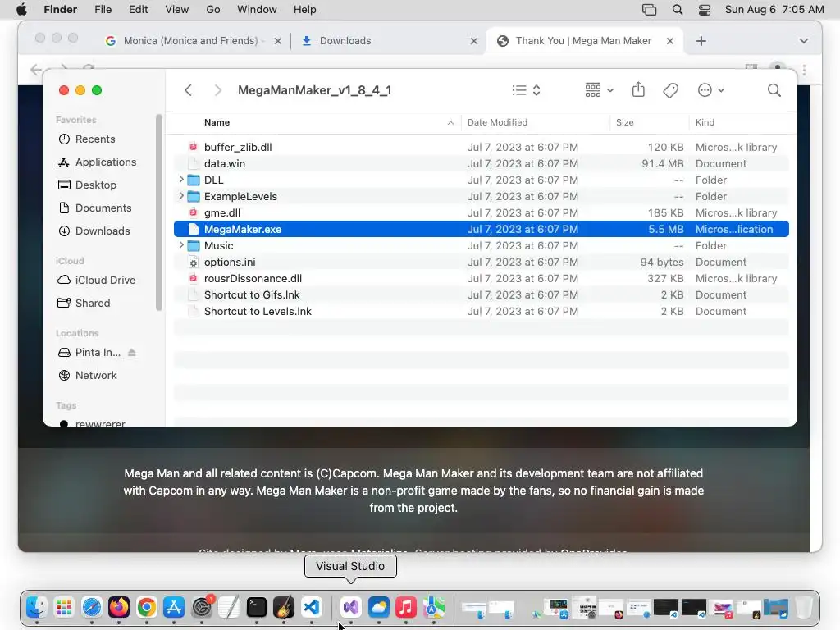The height and width of the screenshot is (630, 840).
Task: Open Google Chrome from the Dock
Action: [146, 607]
